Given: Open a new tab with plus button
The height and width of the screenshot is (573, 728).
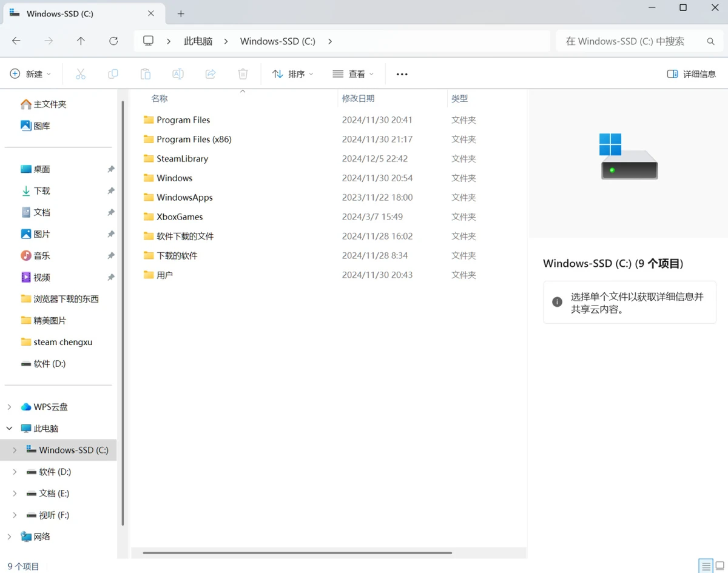Looking at the screenshot, I should click(181, 13).
